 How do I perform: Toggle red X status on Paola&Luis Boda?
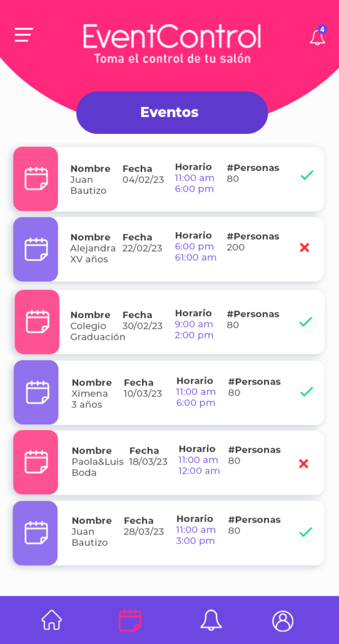304,464
